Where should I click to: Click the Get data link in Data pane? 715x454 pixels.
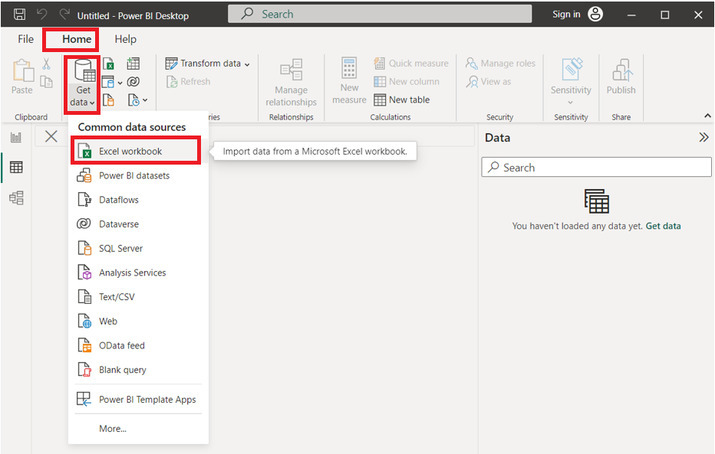coord(663,226)
